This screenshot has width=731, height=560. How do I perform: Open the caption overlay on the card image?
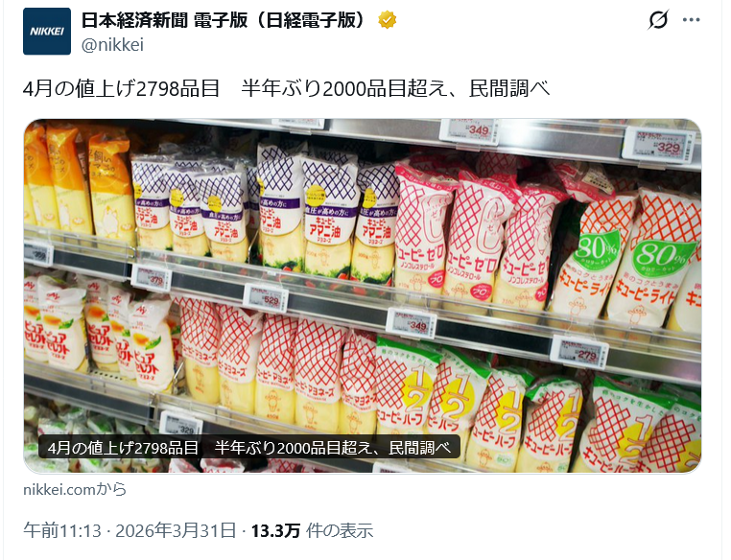point(249,447)
